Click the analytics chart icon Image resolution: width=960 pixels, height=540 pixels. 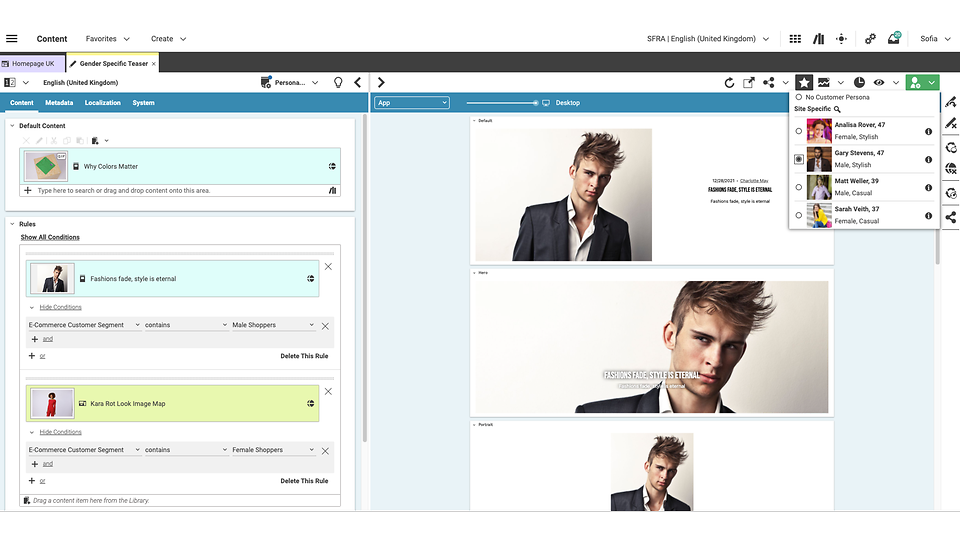point(823,82)
